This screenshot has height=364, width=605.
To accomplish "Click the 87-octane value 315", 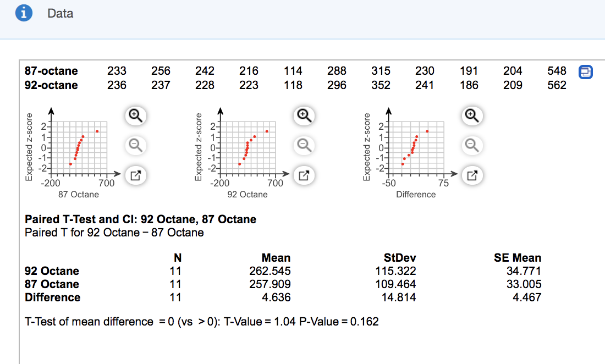I will coord(381,71).
